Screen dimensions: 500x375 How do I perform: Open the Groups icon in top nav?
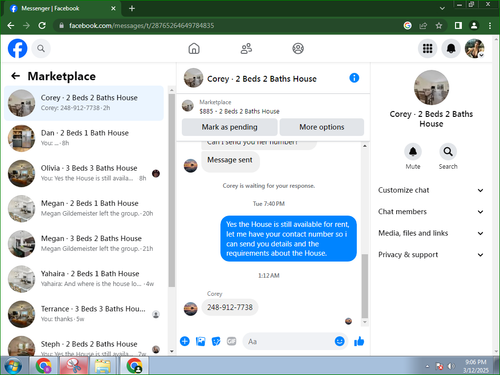click(x=298, y=49)
